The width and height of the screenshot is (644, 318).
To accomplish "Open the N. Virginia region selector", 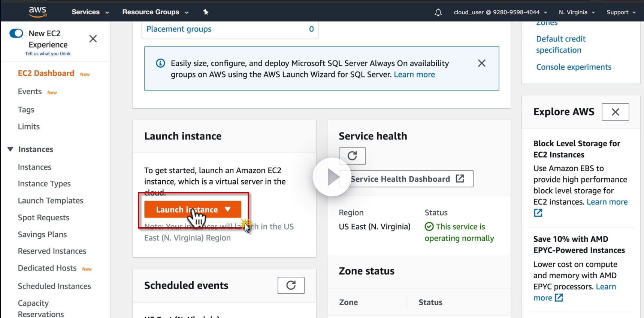I will point(577,12).
